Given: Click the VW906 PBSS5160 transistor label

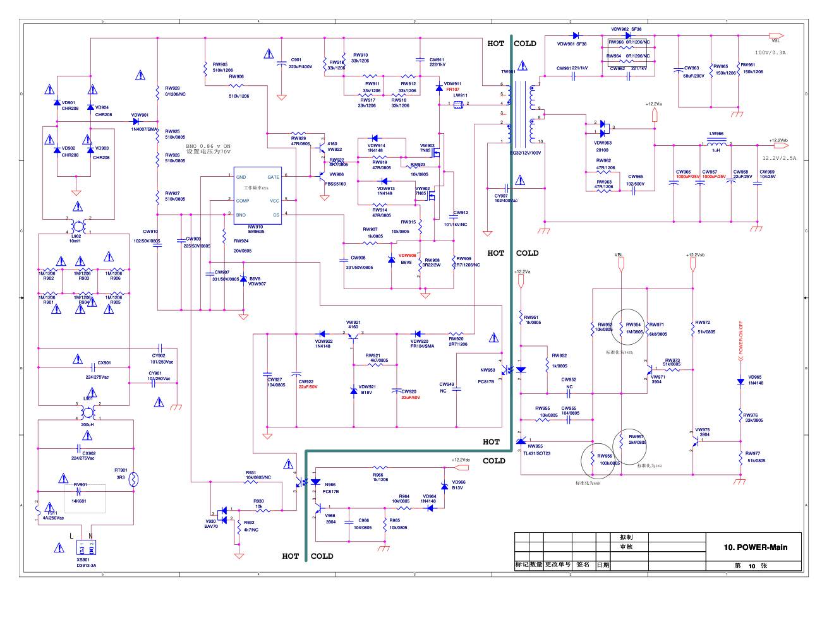Looking at the screenshot, I should pyautogui.click(x=335, y=179).
